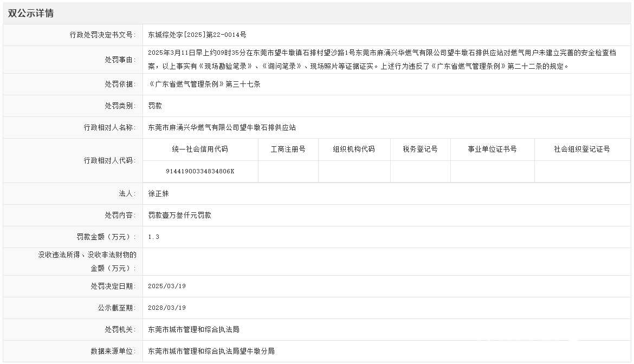This screenshot has height=364, width=634.
Task: Click the 统一社会信用代码 column header
Action: (200, 149)
